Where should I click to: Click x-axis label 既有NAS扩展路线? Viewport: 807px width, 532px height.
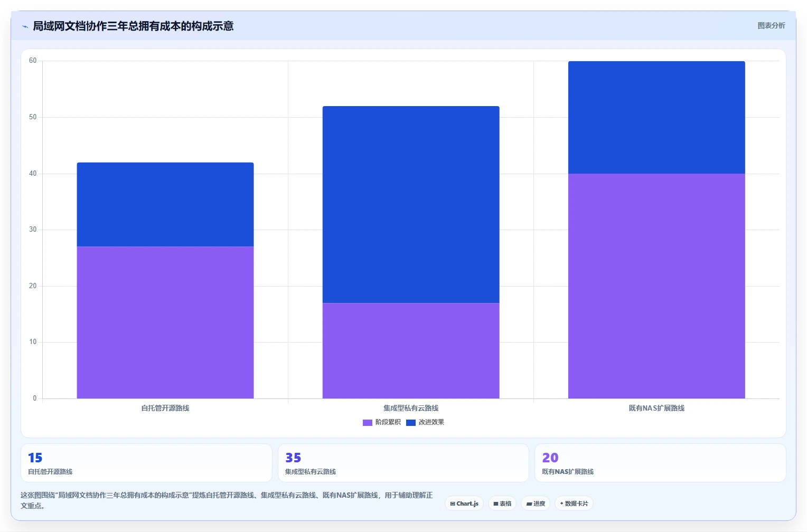[x=656, y=408]
